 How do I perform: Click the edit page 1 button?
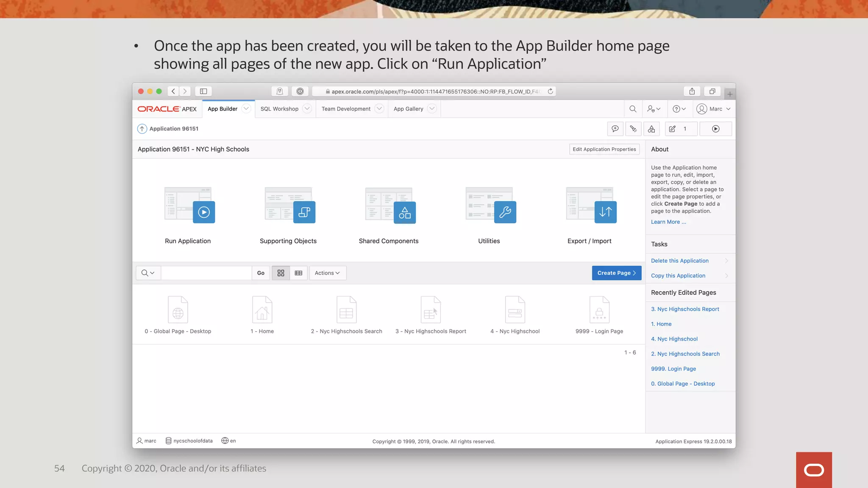tap(681, 129)
